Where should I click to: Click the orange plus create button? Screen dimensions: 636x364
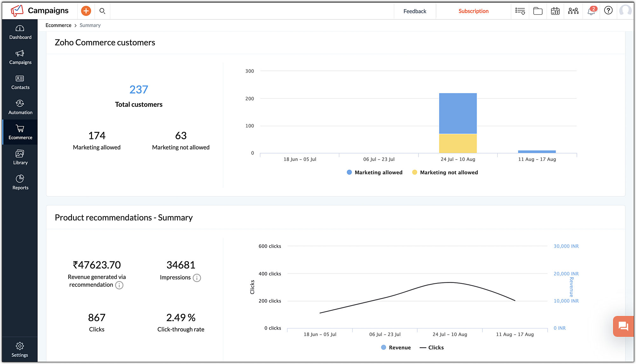[x=86, y=11]
